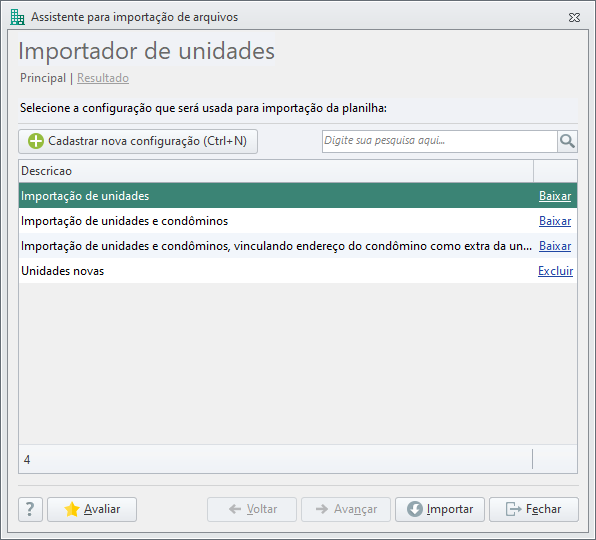Click the record count '4' in footer
This screenshot has width=596, height=540.
click(x=27, y=460)
